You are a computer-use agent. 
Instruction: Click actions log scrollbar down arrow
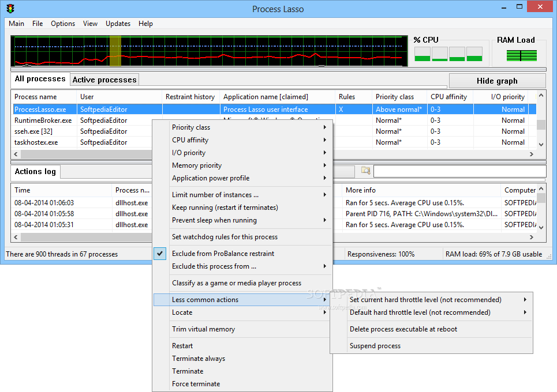[541, 228]
